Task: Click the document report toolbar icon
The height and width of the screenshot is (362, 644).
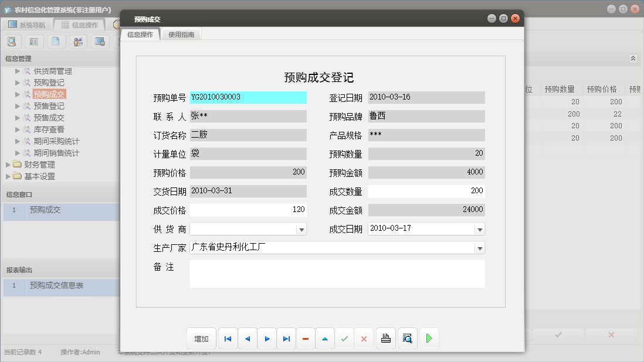Action: 55,42
